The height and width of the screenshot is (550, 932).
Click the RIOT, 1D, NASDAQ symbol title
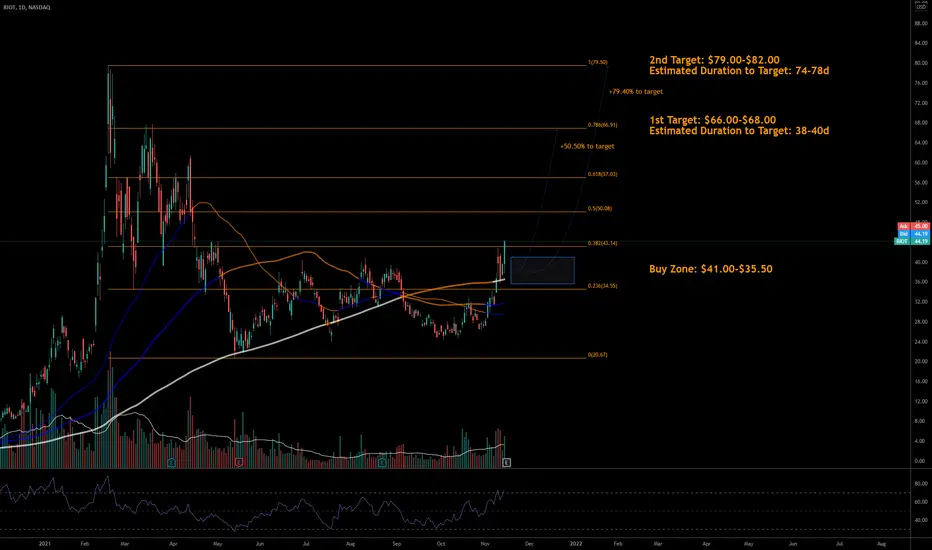[27, 7]
